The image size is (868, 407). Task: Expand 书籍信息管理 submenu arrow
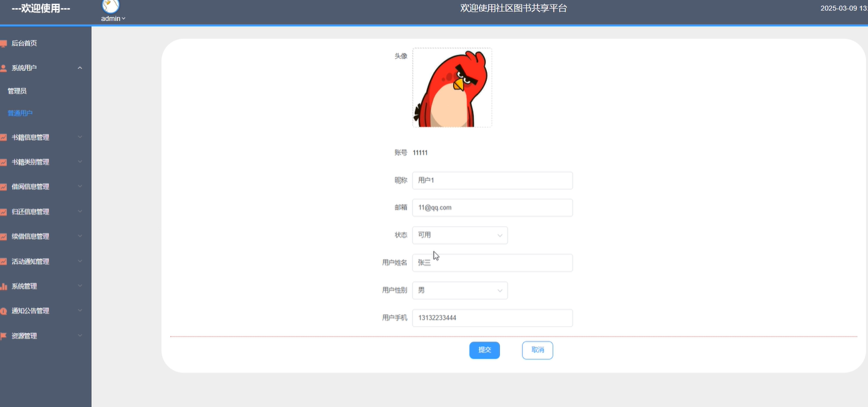pos(80,137)
